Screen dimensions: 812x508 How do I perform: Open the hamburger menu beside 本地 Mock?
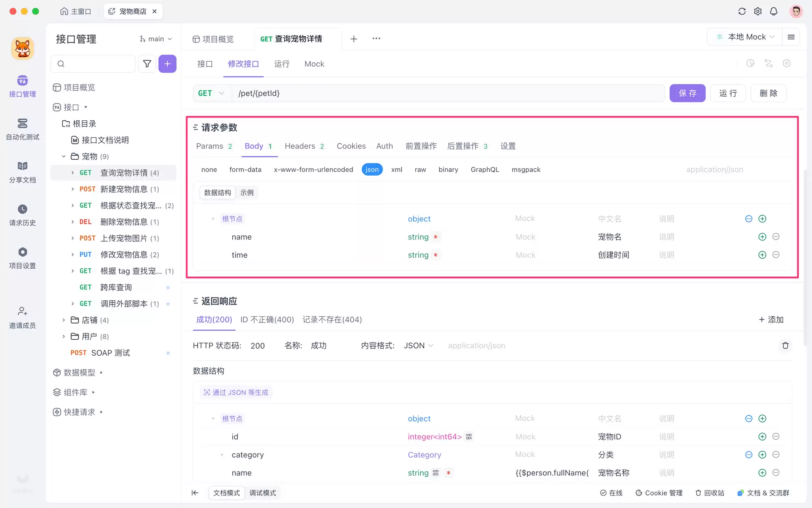tap(791, 37)
